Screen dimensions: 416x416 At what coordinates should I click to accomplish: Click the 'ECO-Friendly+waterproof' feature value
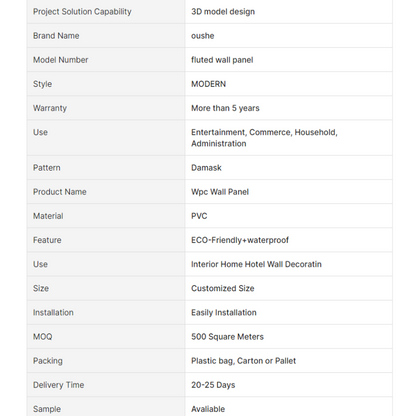pos(240,240)
